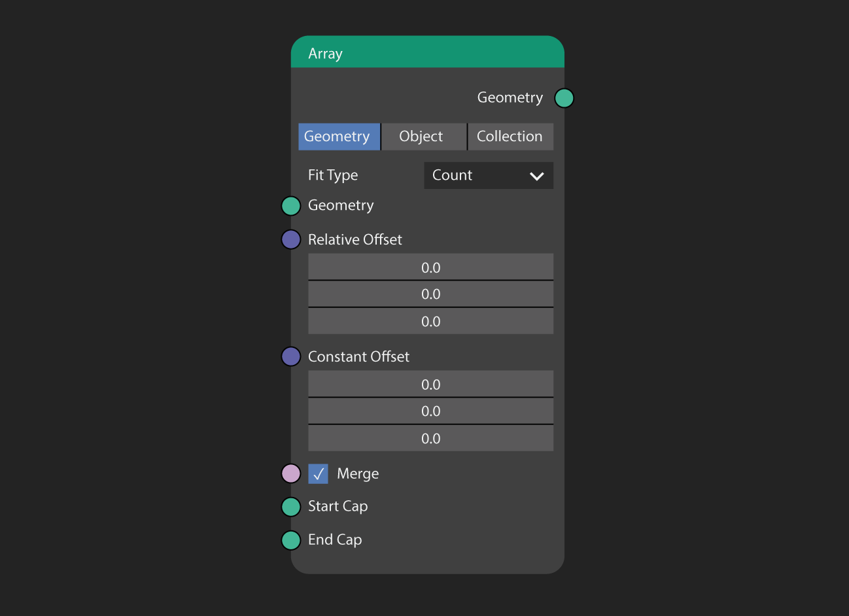849x616 pixels.
Task: Select the Geometry mode tab
Action: point(339,137)
